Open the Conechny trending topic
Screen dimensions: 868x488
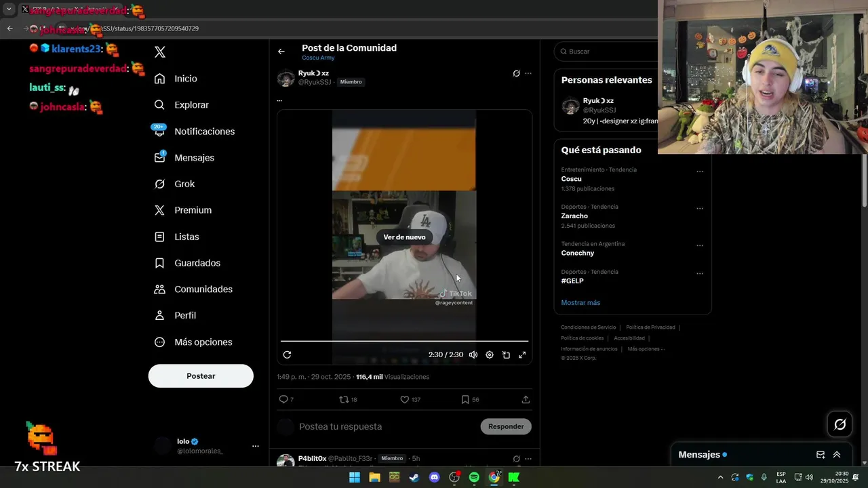click(578, 253)
